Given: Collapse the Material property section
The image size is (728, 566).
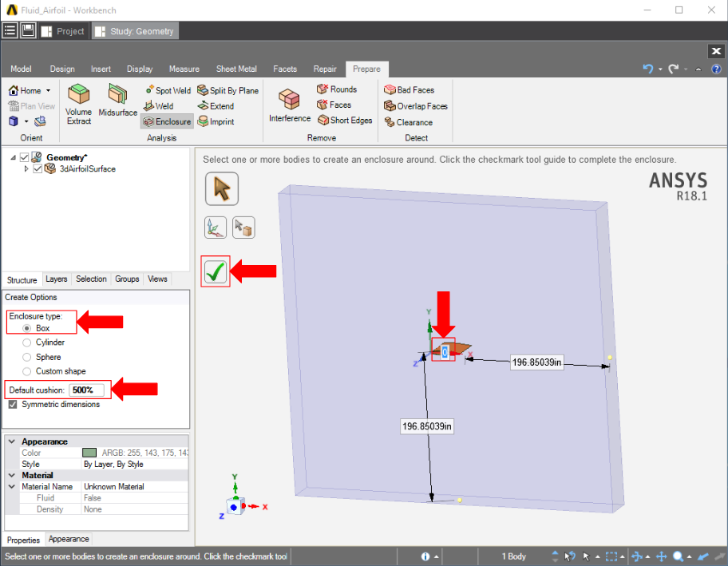Looking at the screenshot, I should point(12,476).
